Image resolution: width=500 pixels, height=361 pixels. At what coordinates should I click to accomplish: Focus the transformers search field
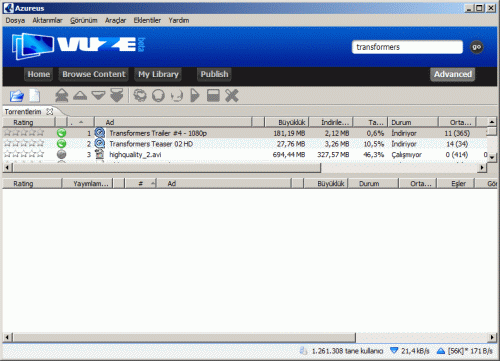point(407,47)
